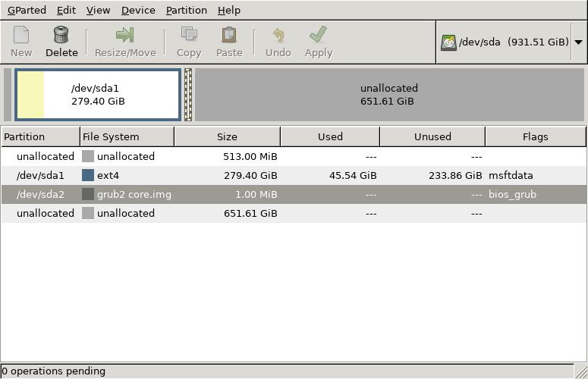Click the Paste partition toolbar icon
The height and width of the screenshot is (379, 588).
coord(229,35)
